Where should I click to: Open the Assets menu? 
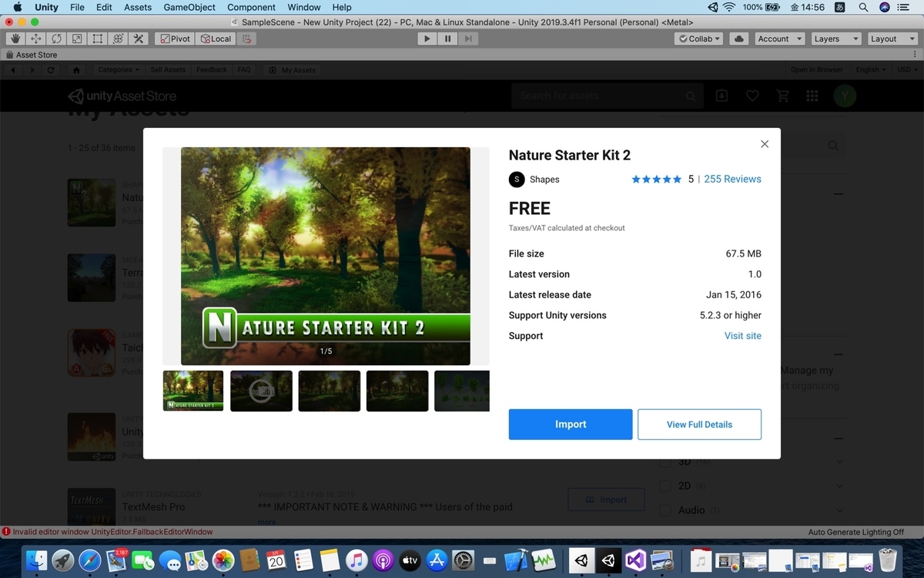(x=138, y=7)
